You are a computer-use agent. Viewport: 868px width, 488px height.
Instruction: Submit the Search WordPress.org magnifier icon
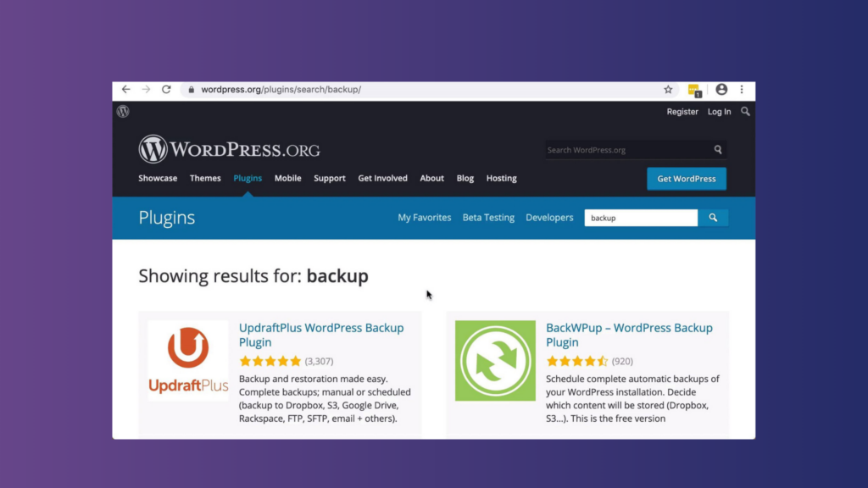pos(717,149)
